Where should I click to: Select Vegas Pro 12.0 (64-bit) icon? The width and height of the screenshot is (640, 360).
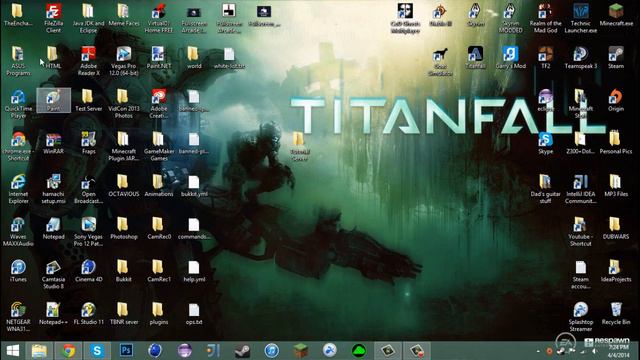124,61
